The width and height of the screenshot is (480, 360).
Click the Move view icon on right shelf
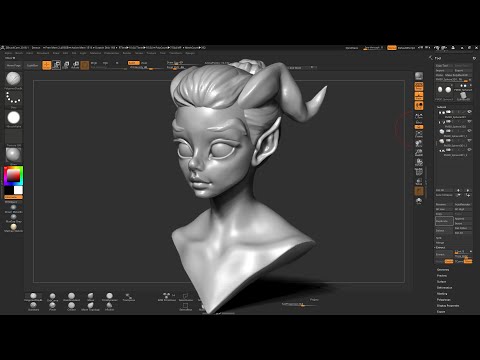tap(419, 144)
